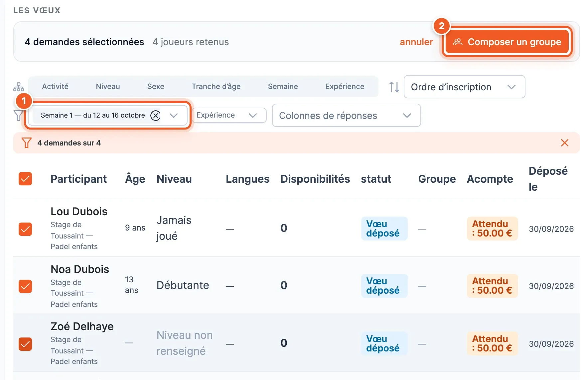Click Vœu déposé badge for Lou Dubois

384,229
